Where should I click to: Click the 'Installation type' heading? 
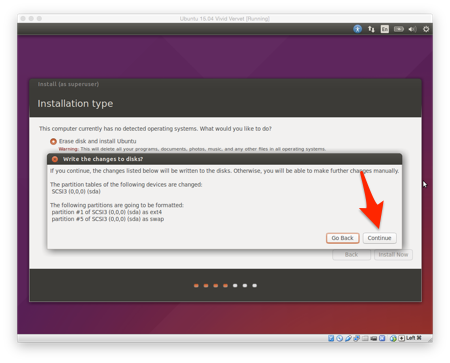tap(75, 104)
